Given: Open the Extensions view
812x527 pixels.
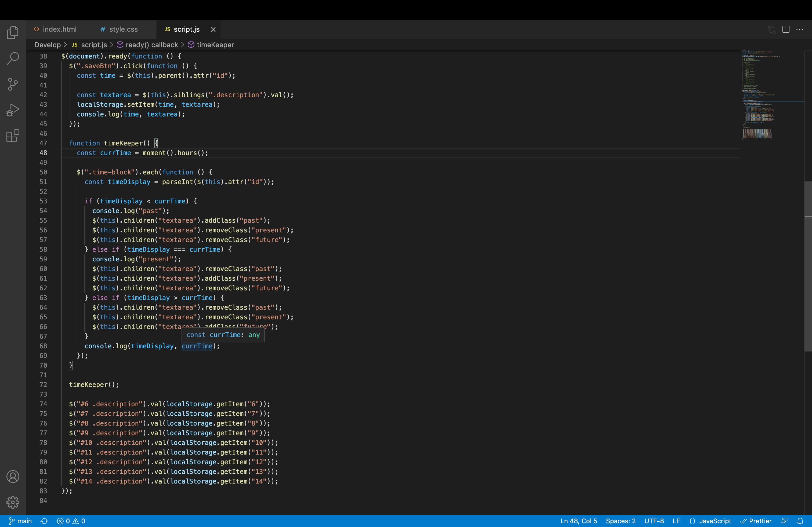Looking at the screenshot, I should click(13, 136).
